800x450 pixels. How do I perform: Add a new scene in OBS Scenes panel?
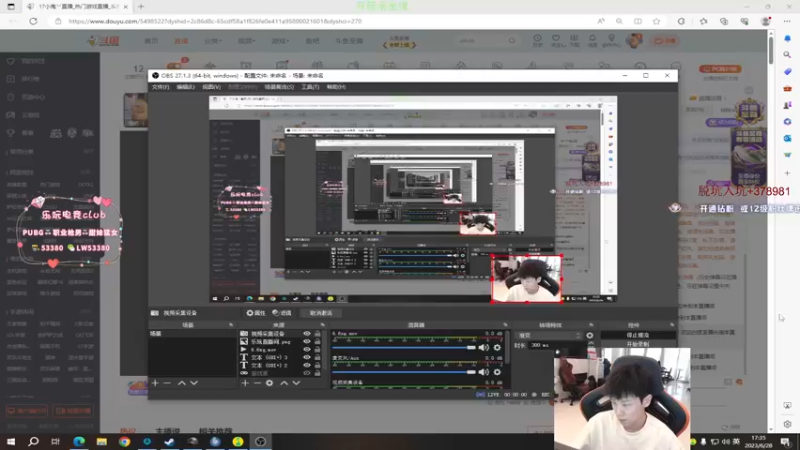(155, 383)
